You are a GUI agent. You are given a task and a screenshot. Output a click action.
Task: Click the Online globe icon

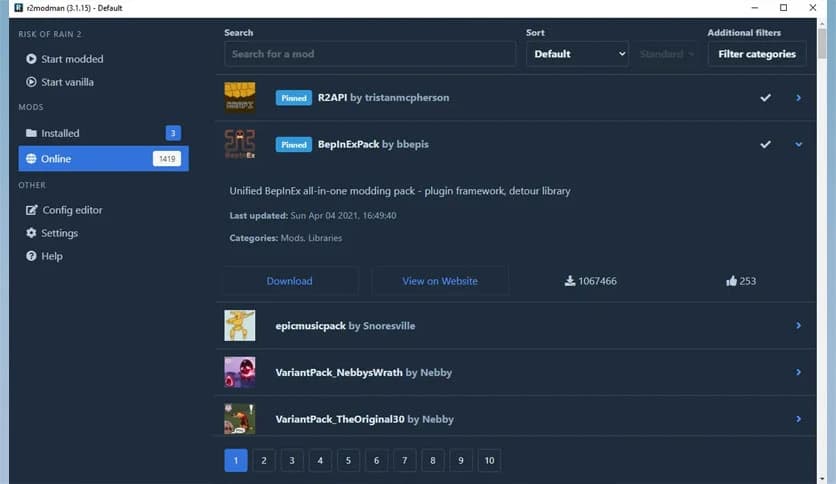coord(31,158)
